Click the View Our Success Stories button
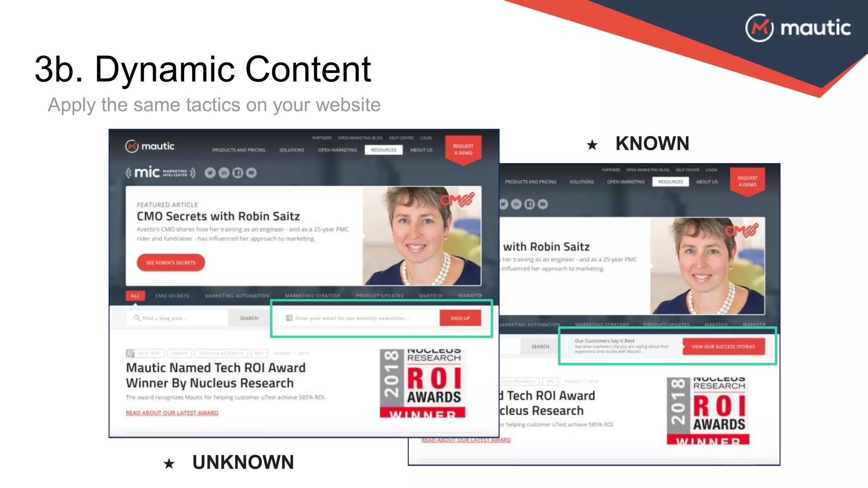 click(723, 347)
